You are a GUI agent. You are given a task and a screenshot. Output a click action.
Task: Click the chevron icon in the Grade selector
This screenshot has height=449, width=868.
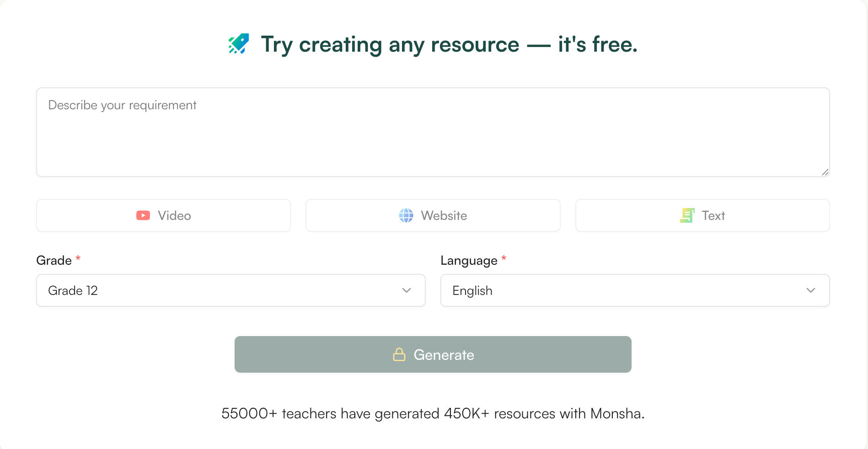pos(406,290)
